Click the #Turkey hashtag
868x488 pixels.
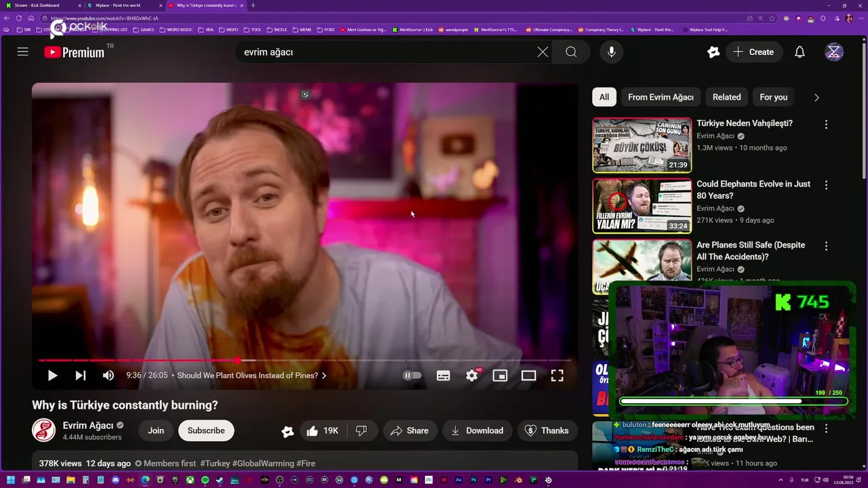coord(215,464)
